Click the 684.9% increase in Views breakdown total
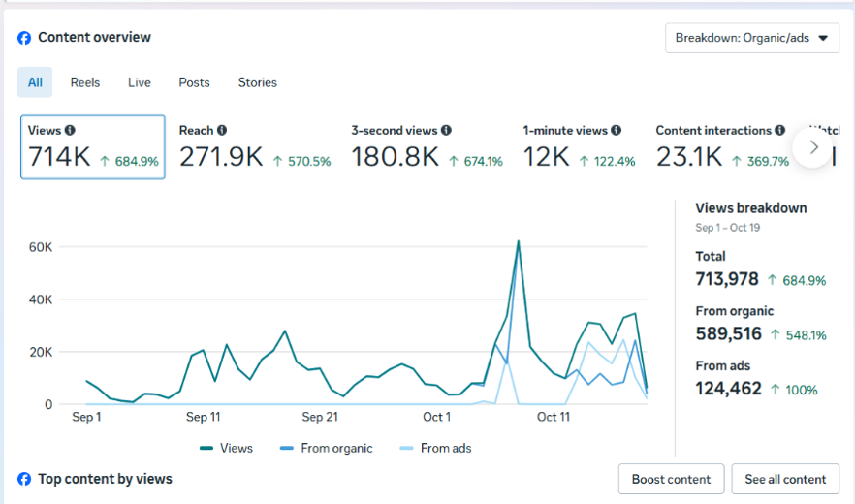This screenshot has width=855, height=504. 797,280
